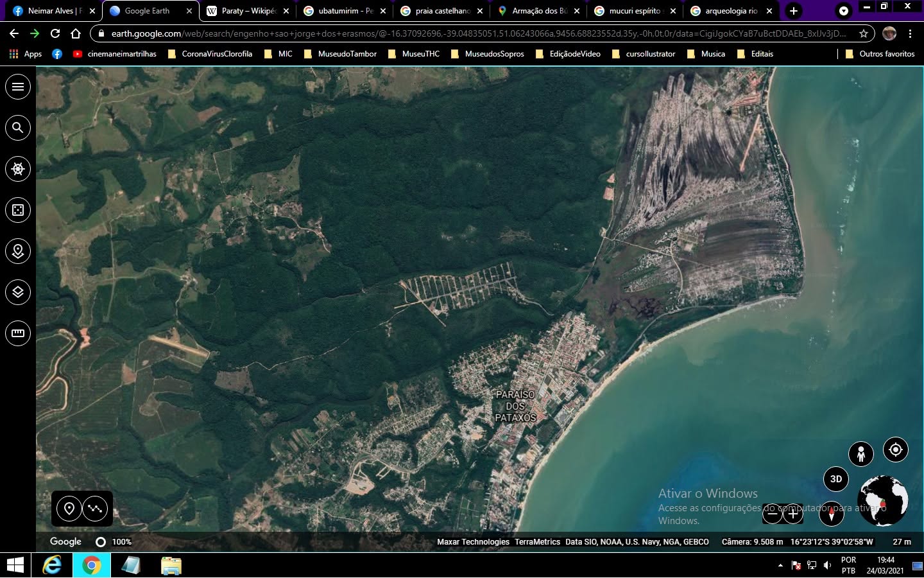Viewport: 924px width, 578px height.
Task: Zoom out with the minus button
Action: pyautogui.click(x=773, y=514)
